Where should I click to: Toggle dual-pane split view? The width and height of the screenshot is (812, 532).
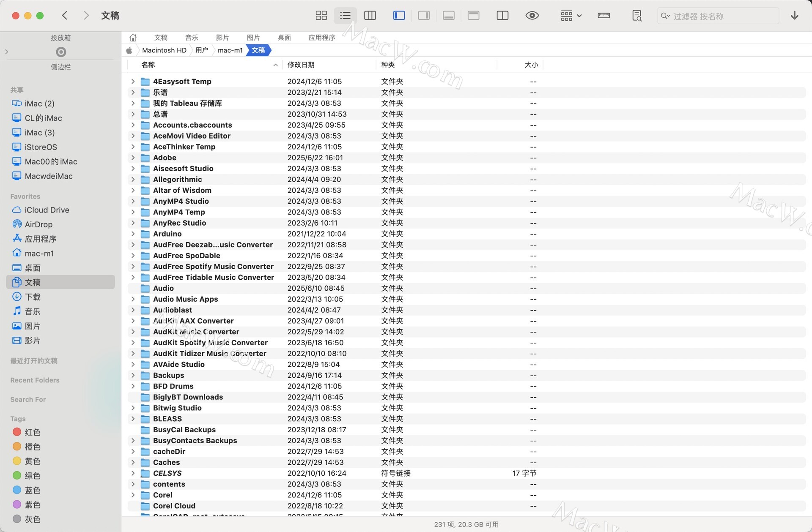(502, 16)
